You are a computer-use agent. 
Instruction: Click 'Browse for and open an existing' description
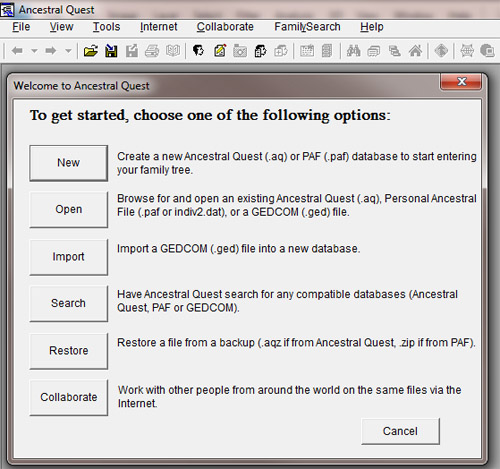point(297,205)
